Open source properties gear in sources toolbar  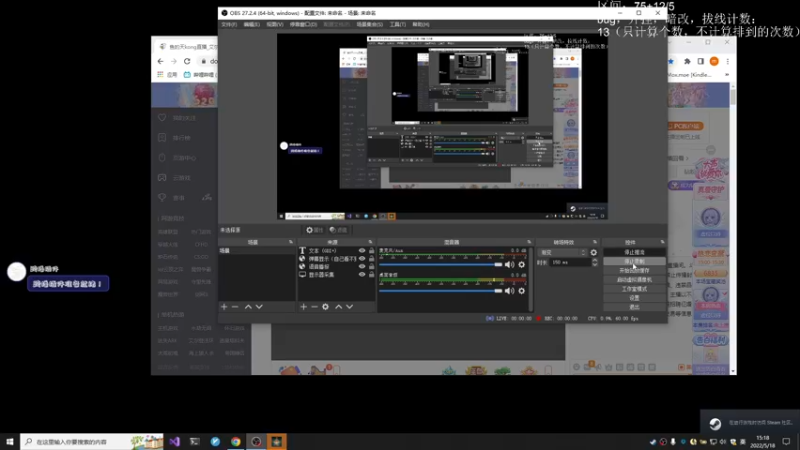tap(326, 307)
